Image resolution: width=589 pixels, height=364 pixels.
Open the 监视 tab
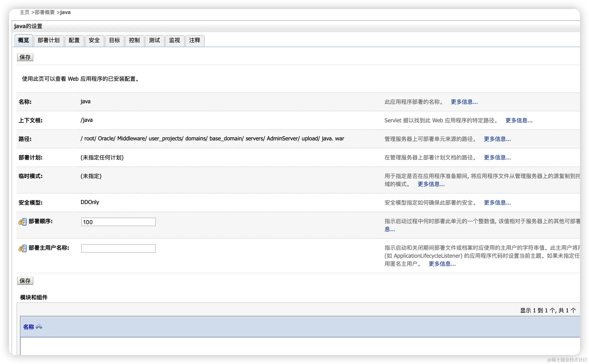[x=175, y=40]
